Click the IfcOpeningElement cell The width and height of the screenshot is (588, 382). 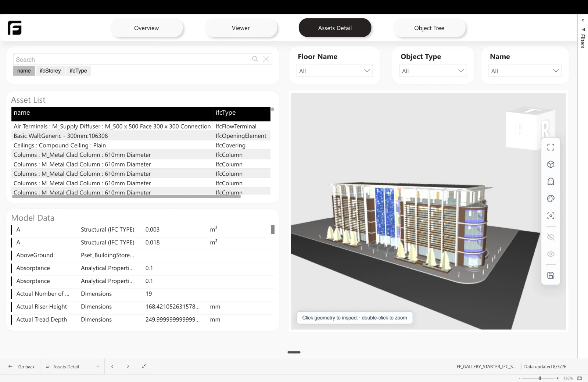(x=241, y=136)
